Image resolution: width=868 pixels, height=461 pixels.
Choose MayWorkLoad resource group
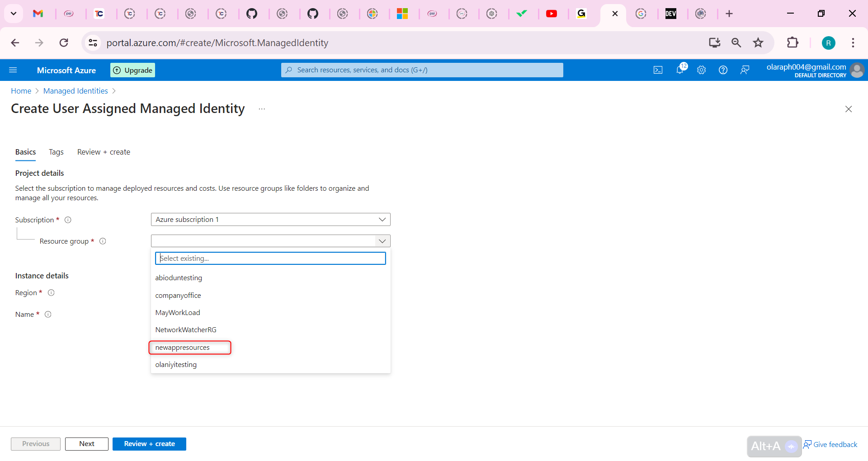[270, 313]
